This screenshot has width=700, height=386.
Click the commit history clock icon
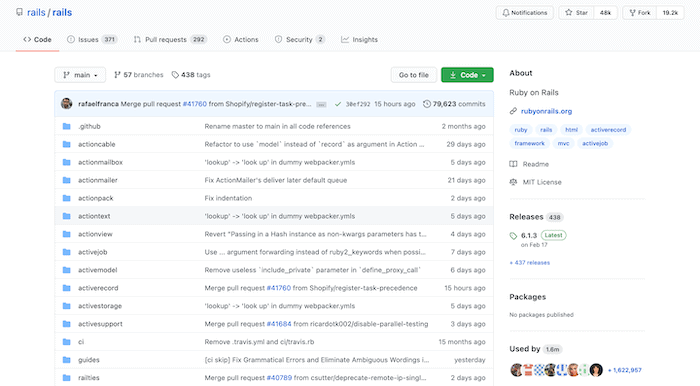coord(427,104)
